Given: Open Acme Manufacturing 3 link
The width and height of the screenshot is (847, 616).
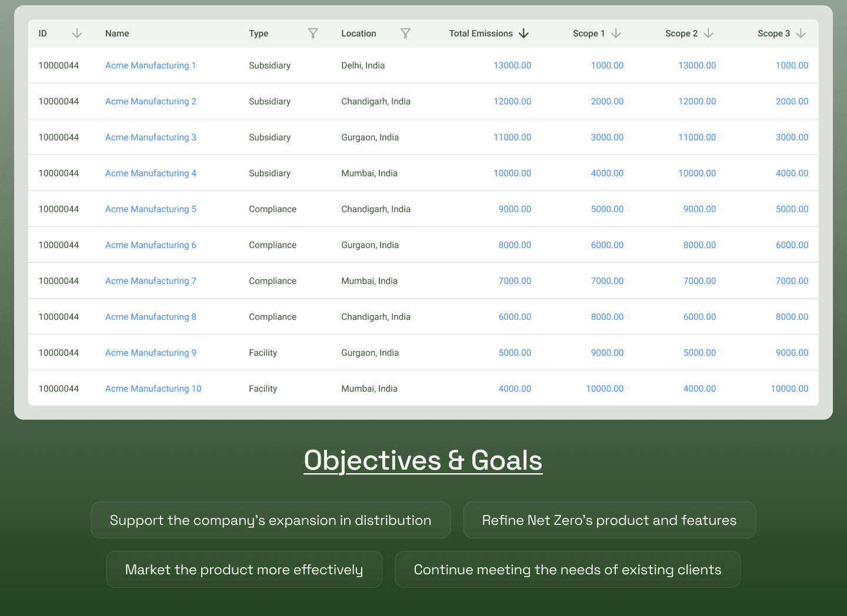Looking at the screenshot, I should pyautogui.click(x=151, y=137).
